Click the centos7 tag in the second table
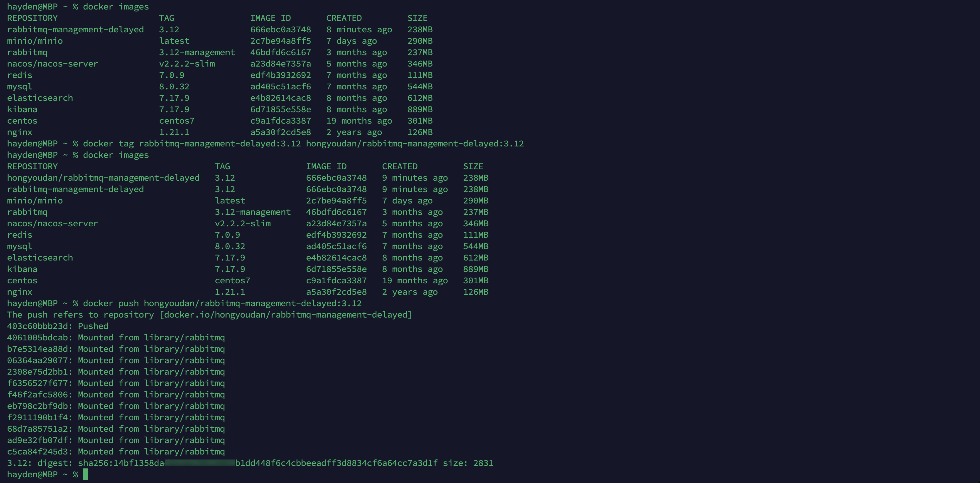 click(x=232, y=280)
